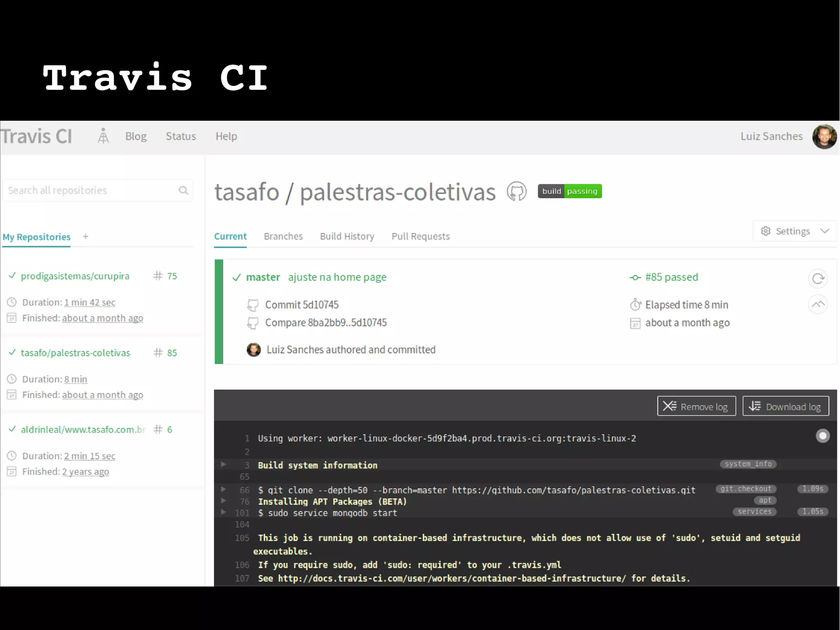Open the Status menu item
The image size is (840, 630).
[181, 136]
